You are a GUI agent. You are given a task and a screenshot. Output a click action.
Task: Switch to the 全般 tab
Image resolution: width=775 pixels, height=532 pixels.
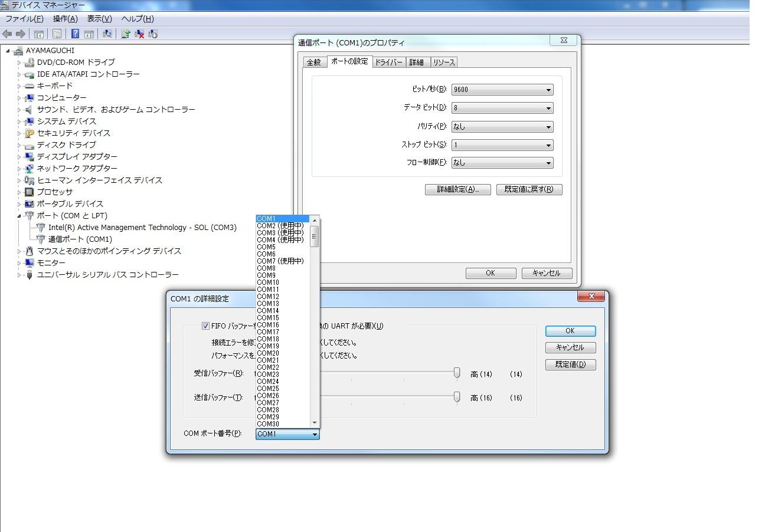314,63
